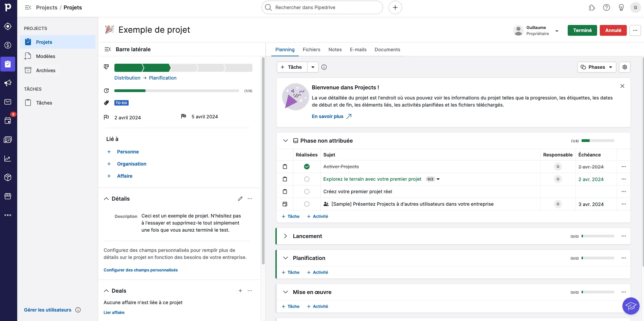Link a Personne to the project
The image size is (644, 321).
tap(128, 152)
